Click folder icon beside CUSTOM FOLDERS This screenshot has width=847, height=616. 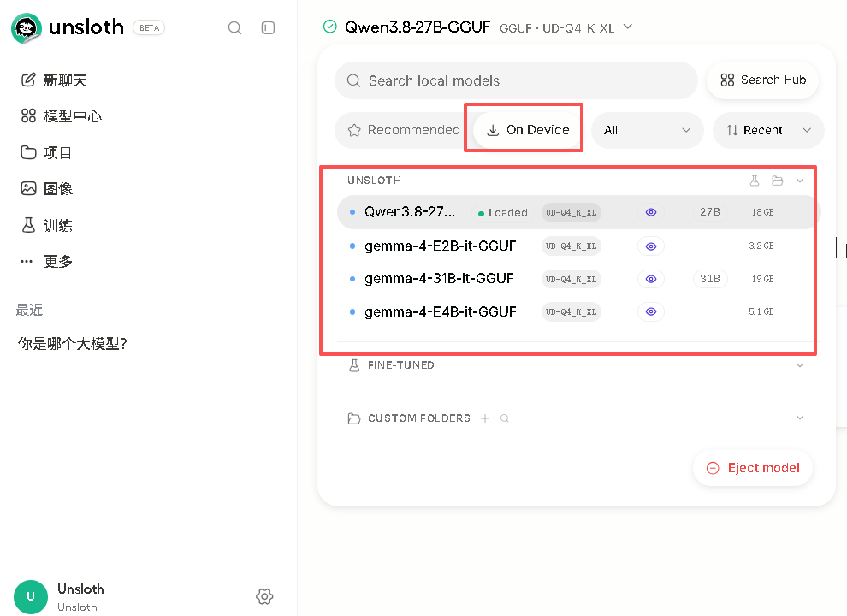pos(354,418)
